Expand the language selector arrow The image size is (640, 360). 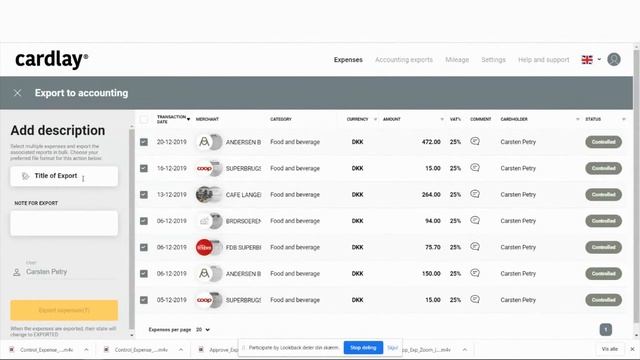[599, 60]
